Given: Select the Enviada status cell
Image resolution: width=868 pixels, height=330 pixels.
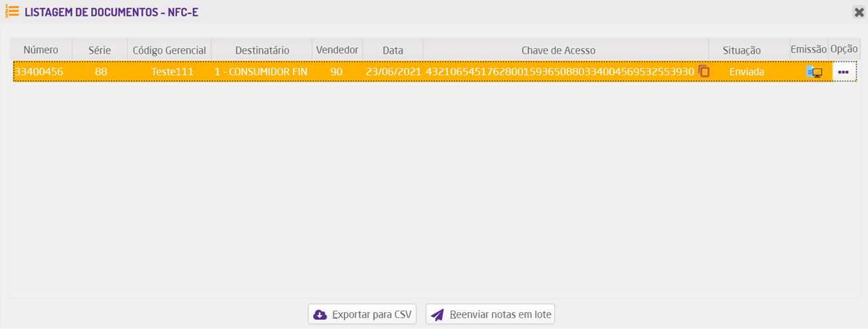Looking at the screenshot, I should tap(747, 71).
